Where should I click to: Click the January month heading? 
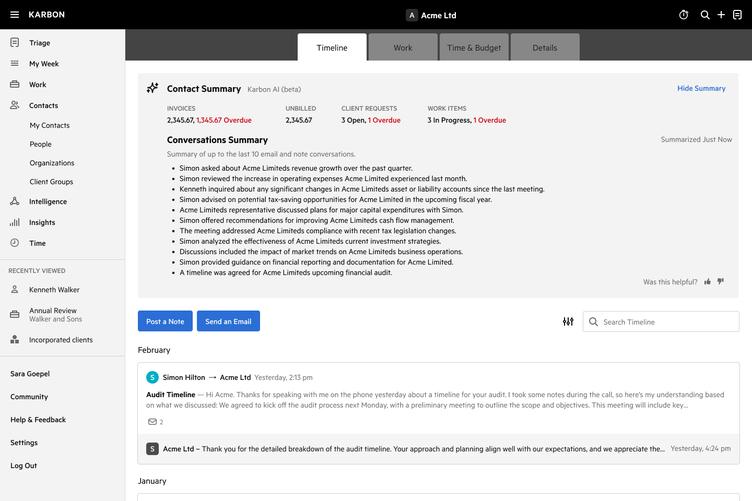tap(152, 481)
